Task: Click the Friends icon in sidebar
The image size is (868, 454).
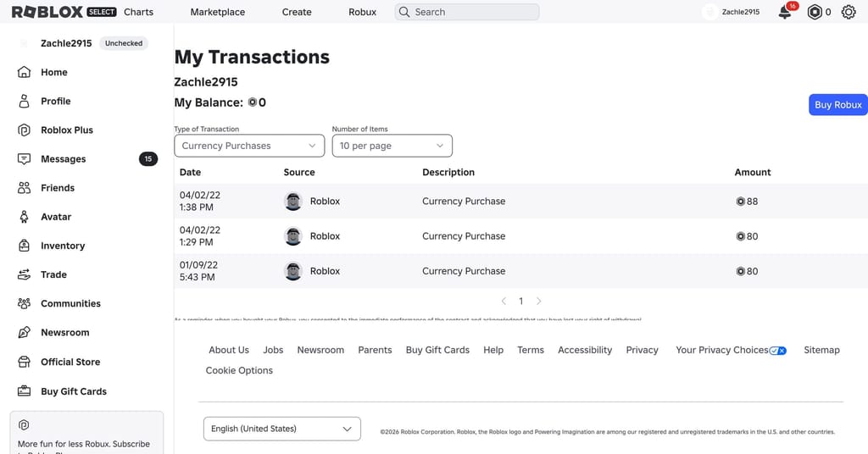Action: 24,187
